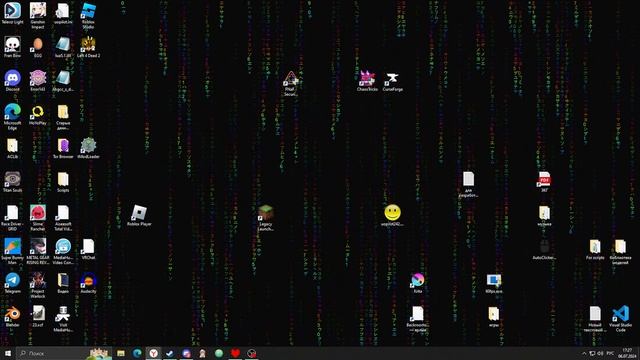This screenshot has width=640, height=360.
Task: Open the ChaosTricks desktop shortcut
Action: [x=367, y=80]
